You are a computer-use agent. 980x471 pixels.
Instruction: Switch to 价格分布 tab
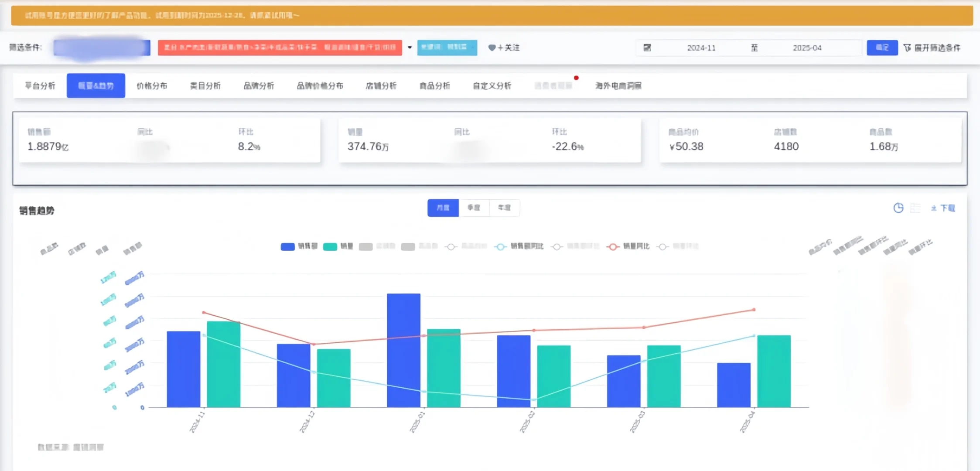click(152, 86)
